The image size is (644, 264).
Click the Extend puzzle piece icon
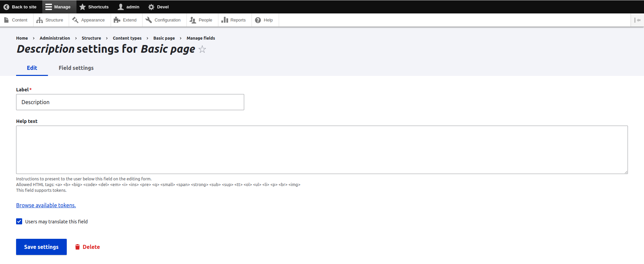coord(117,20)
